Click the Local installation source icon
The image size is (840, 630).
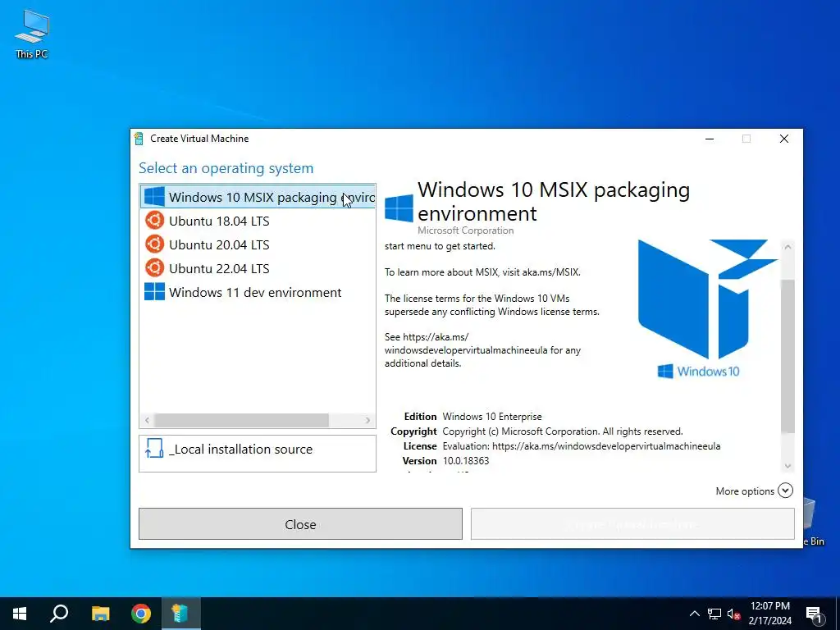click(x=154, y=449)
